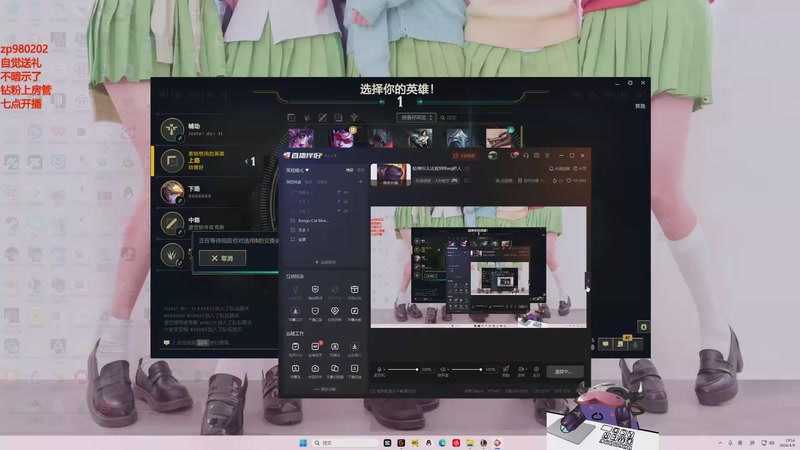Viewport: 800px width, 450px height.
Task: Open headset customer service icon
Action: point(526,155)
